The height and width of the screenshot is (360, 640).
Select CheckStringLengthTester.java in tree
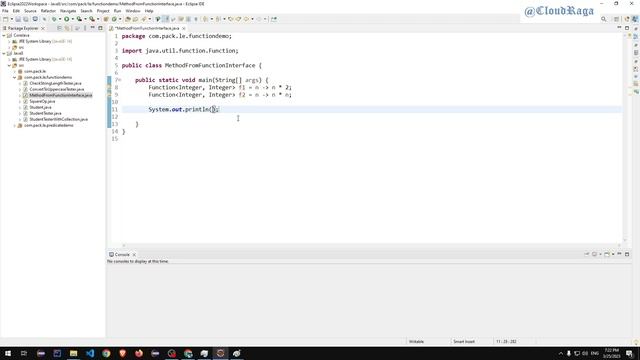(x=55, y=83)
